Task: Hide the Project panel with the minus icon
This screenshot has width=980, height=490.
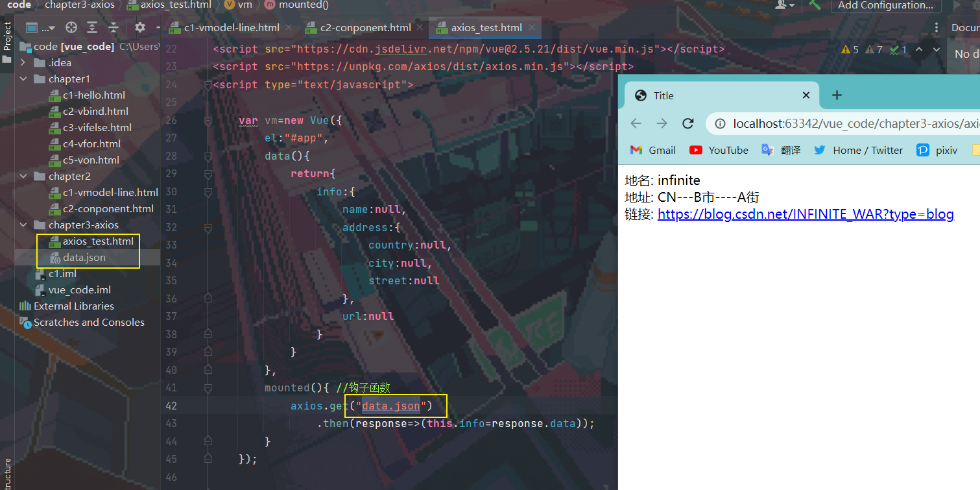Action: [158, 28]
